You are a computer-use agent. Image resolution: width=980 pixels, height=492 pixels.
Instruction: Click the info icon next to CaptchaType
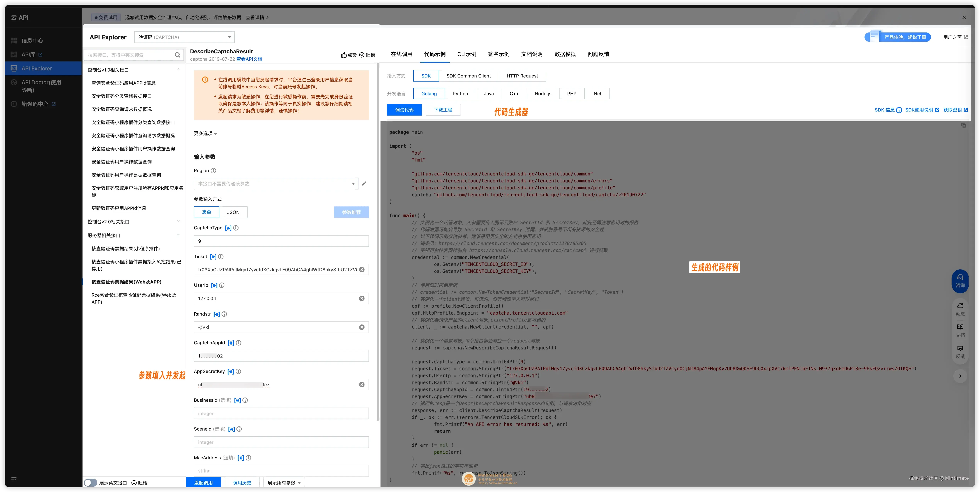[x=236, y=228]
